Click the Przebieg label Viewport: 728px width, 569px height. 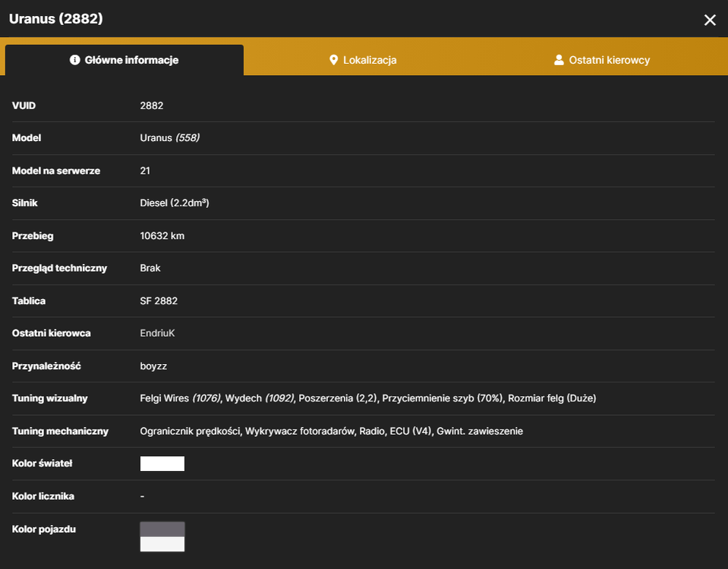point(33,236)
